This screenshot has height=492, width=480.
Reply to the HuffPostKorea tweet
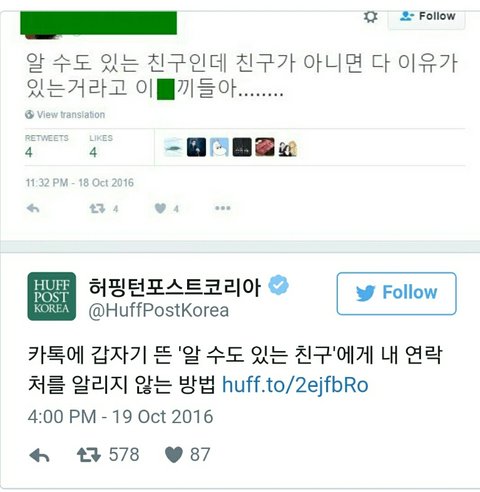click(39, 455)
